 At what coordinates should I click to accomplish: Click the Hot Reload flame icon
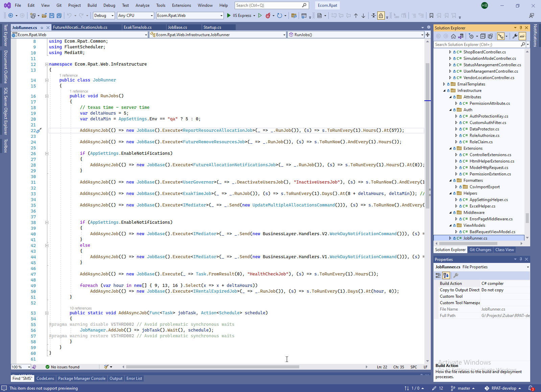tap(268, 16)
